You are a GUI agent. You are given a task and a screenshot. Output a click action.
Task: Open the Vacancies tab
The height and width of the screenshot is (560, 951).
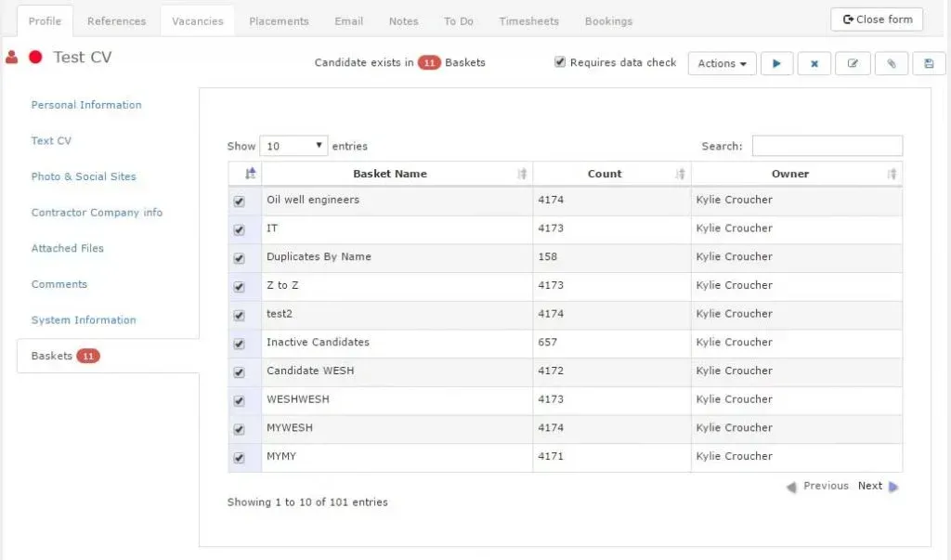(198, 21)
